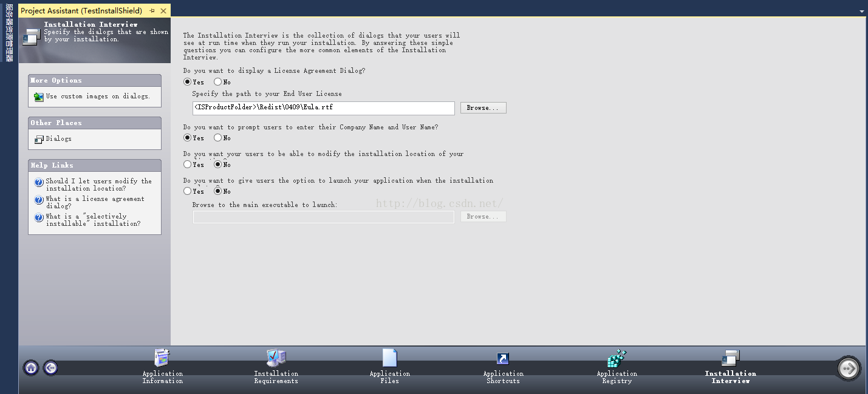The height and width of the screenshot is (394, 868).
Task: Select Yes for License Agreement Dialog
Action: pyautogui.click(x=187, y=82)
